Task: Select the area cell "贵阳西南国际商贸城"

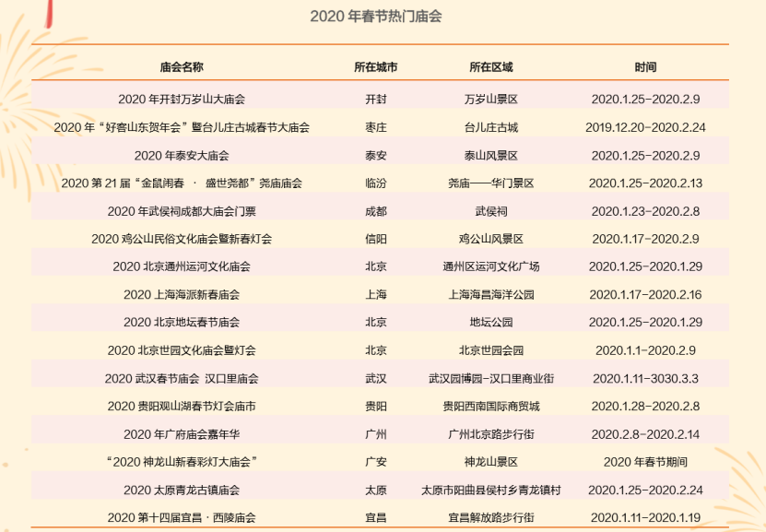Action: [490, 406]
